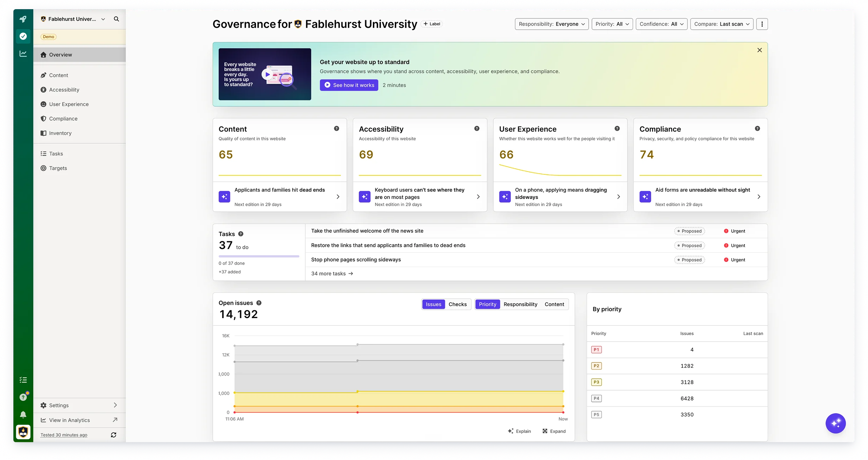Click the Accessibility card help icon
Viewport: 868px width, 460px height.
(x=477, y=129)
